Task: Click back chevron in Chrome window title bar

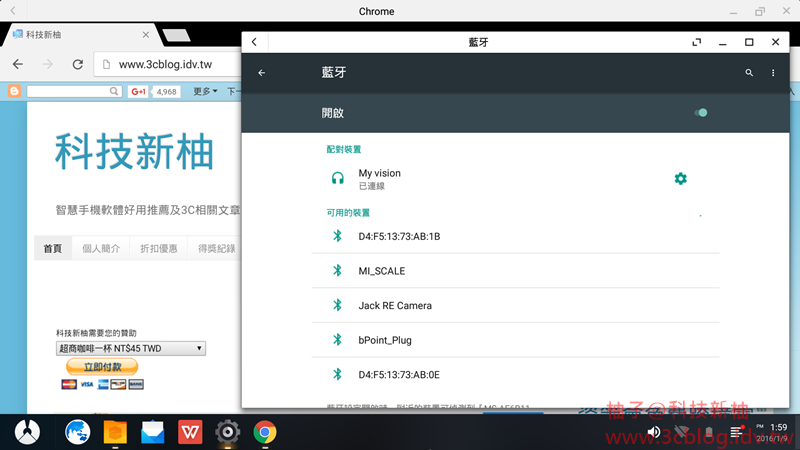Action: (x=13, y=11)
